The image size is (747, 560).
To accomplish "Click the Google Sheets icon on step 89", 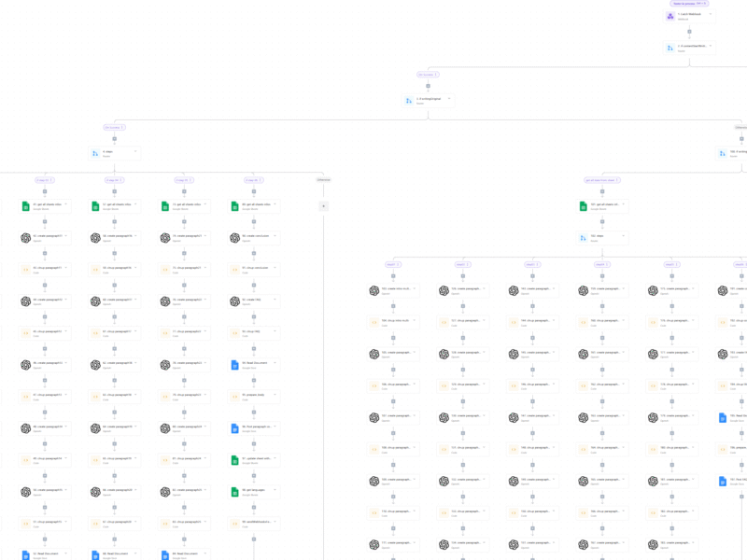I will coord(235,206).
